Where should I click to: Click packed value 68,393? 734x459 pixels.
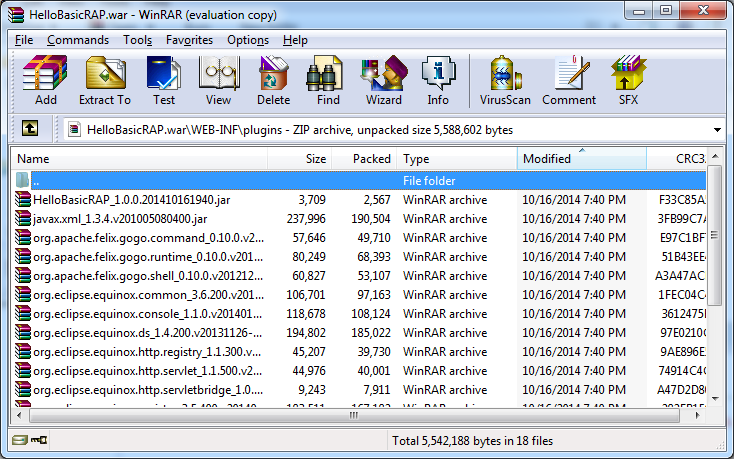(x=374, y=257)
